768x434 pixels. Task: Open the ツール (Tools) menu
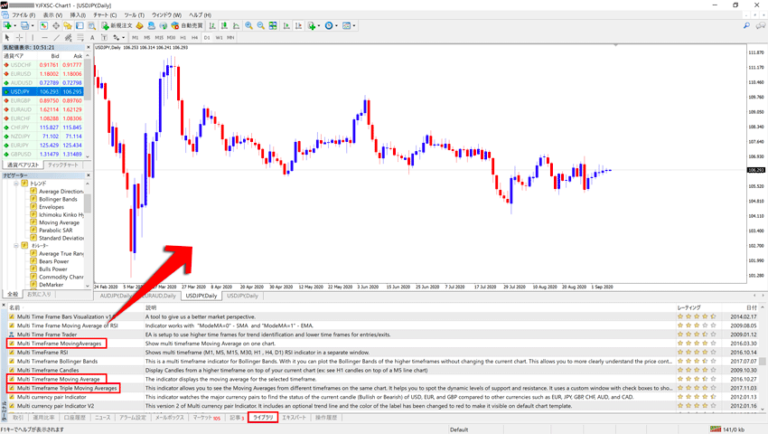[x=133, y=16]
